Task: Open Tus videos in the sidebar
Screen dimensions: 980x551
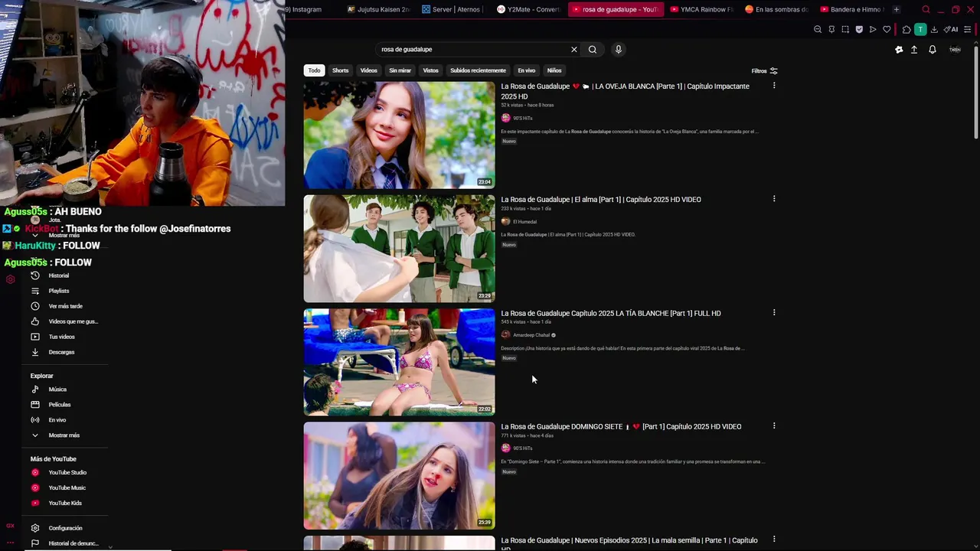Action: coord(61,337)
